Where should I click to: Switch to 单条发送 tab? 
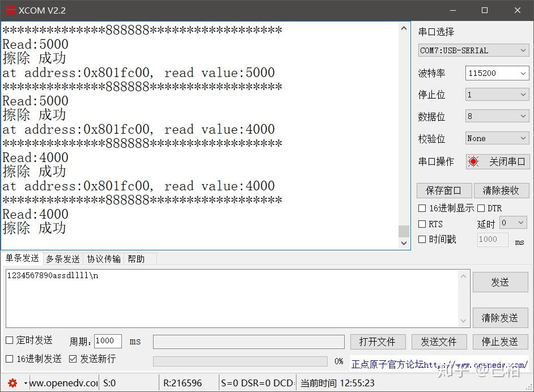(x=22, y=258)
